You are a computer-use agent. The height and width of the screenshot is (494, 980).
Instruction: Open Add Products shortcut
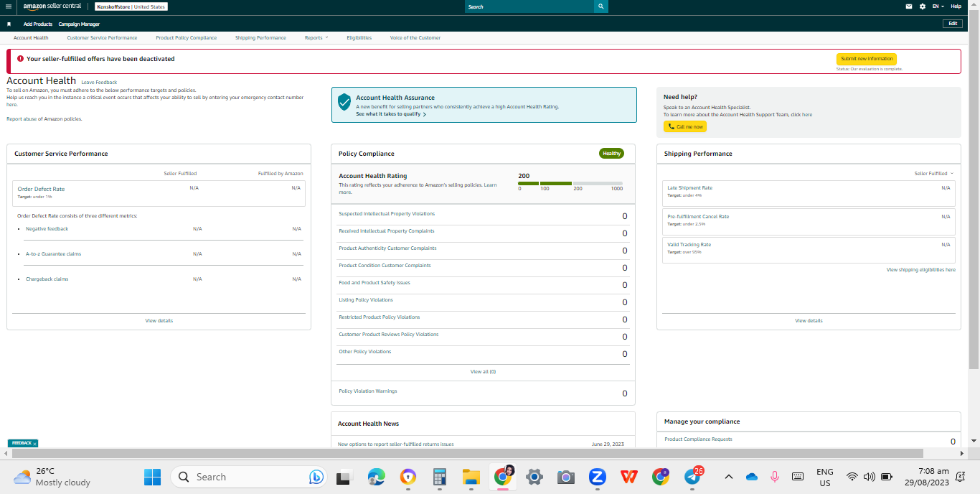pos(38,24)
